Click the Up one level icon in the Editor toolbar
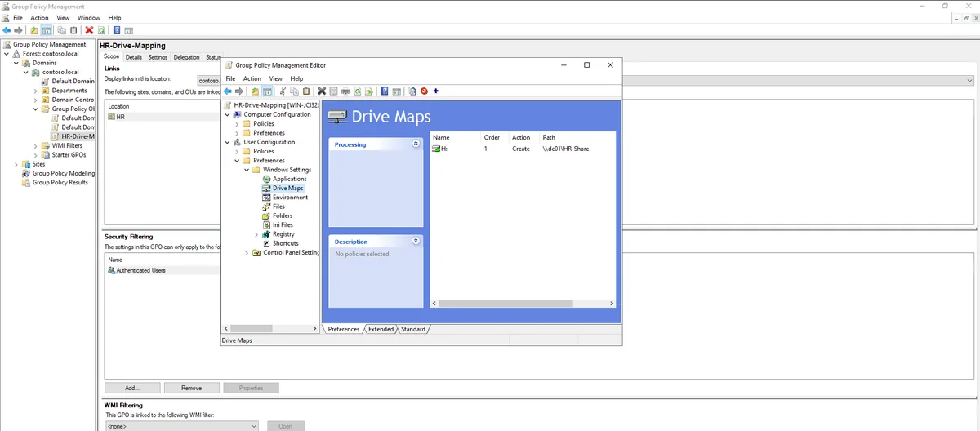The image size is (980, 431). [x=255, y=91]
